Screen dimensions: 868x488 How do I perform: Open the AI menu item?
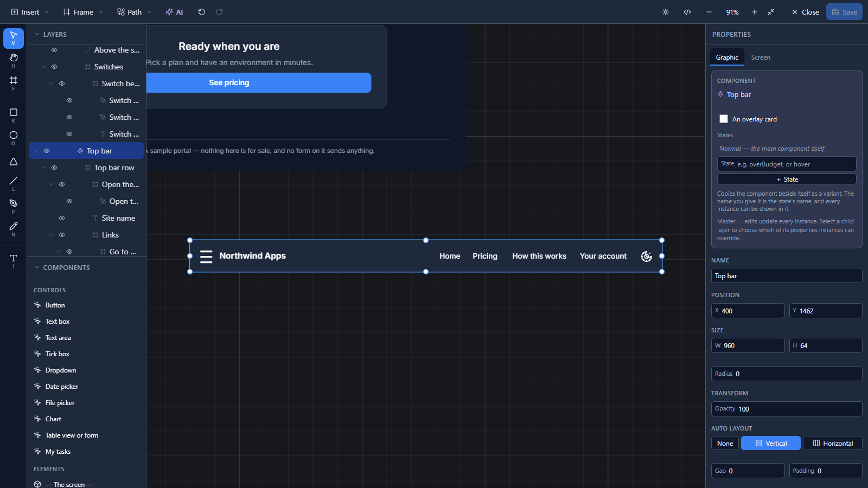pyautogui.click(x=175, y=12)
